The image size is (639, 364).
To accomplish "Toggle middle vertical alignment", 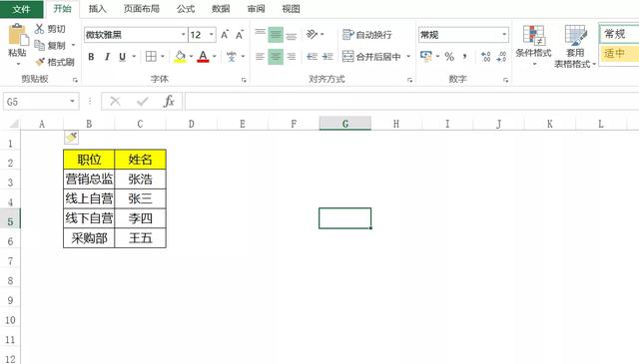I will coord(276,35).
